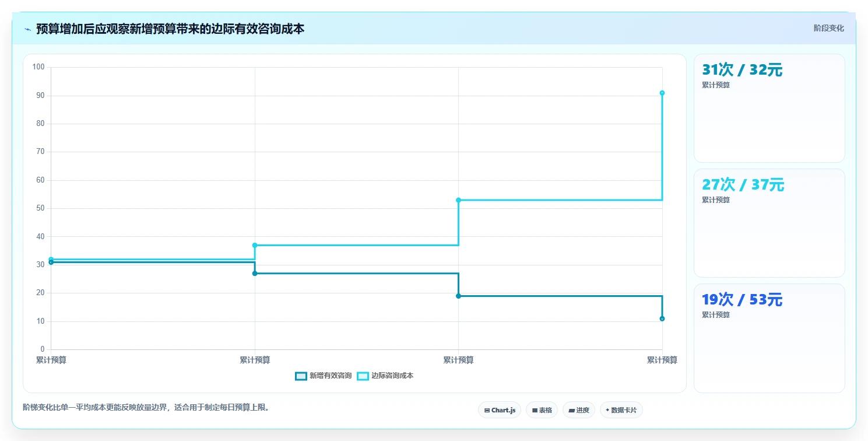Screen dimensions: 868x441
Task: Click the Chart.js tag
Action: pos(500,410)
